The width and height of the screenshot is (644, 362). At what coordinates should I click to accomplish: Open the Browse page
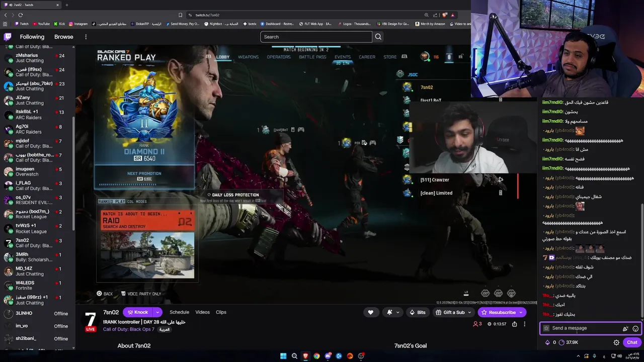click(64, 37)
